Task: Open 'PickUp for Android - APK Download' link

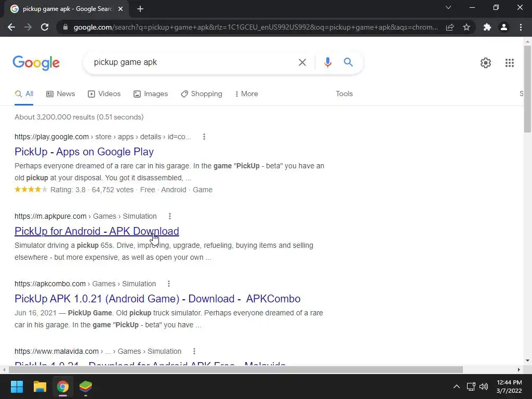Action: tap(97, 231)
